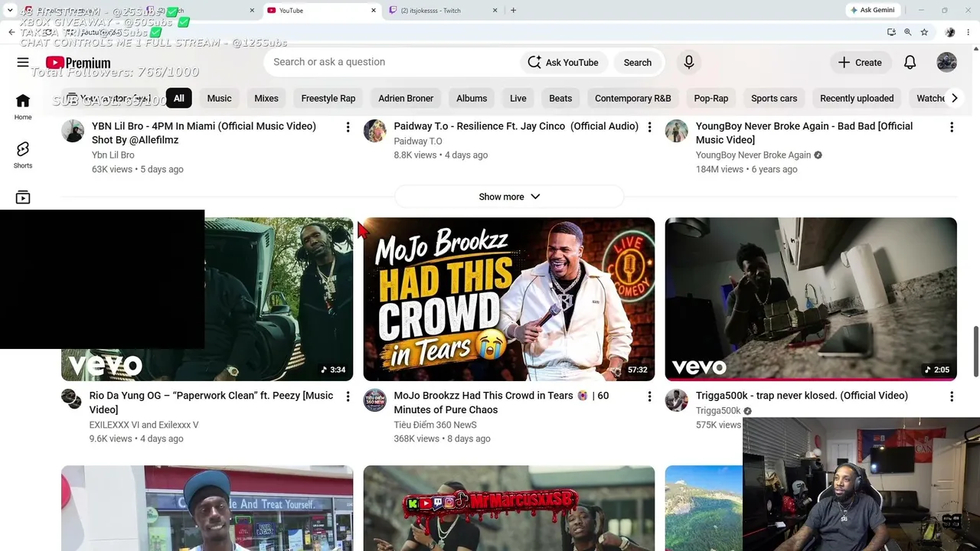
Task: Open more options for Rio Da Yung OG video
Action: tap(348, 396)
